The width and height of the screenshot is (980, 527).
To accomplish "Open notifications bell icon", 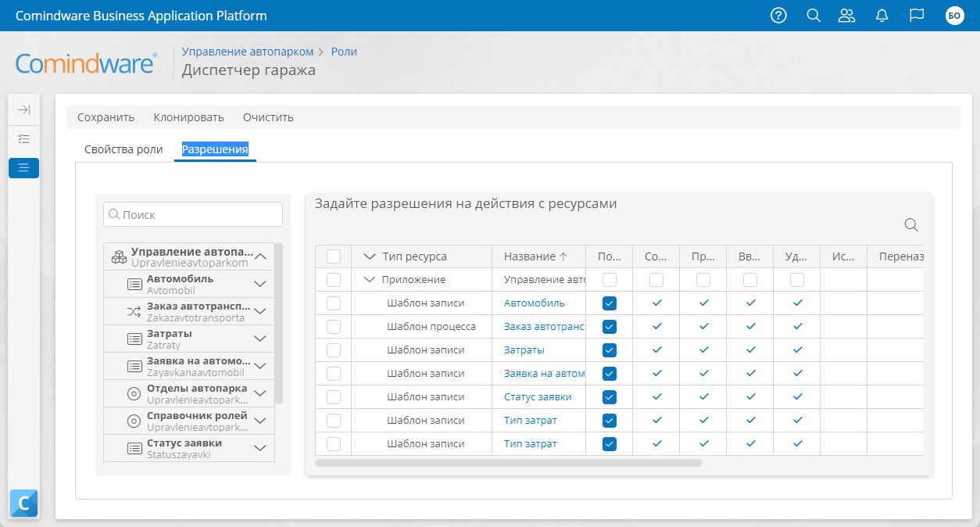I will pos(882,16).
